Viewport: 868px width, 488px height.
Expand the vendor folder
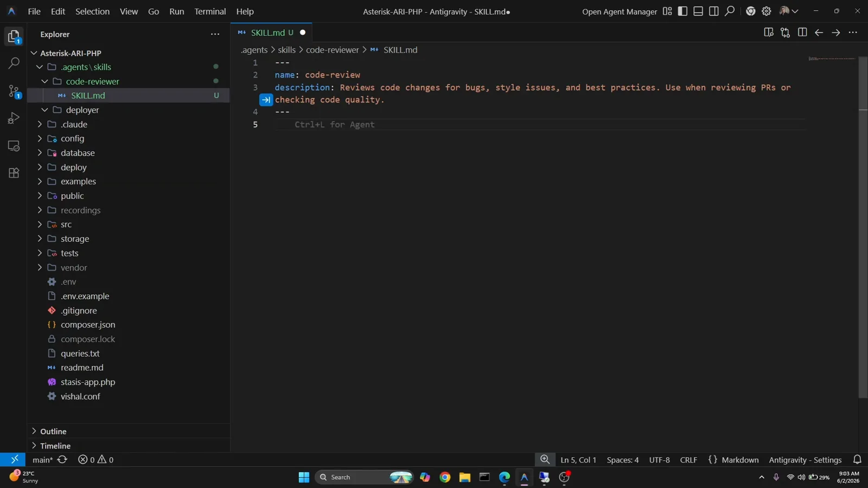pos(40,267)
